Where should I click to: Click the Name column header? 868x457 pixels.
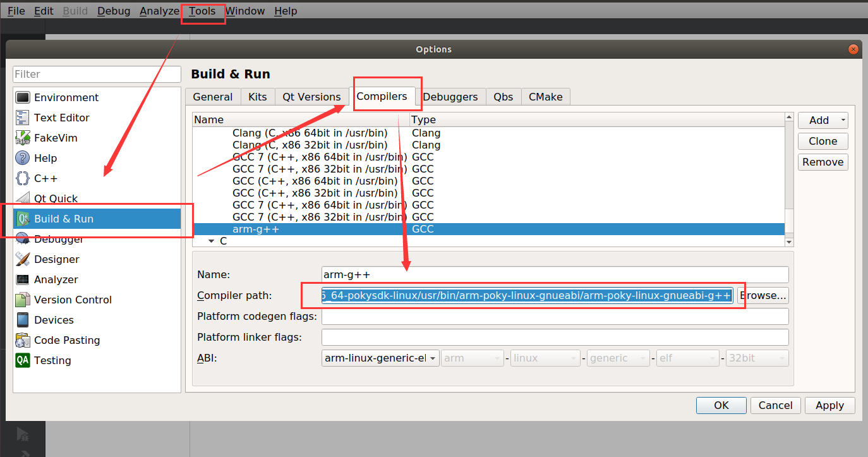(x=301, y=119)
